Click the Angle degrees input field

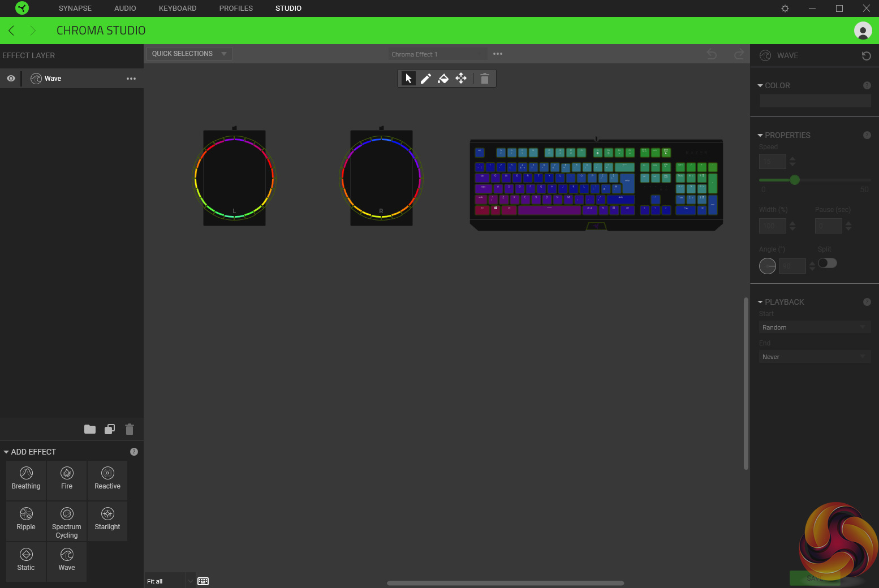coord(792,266)
